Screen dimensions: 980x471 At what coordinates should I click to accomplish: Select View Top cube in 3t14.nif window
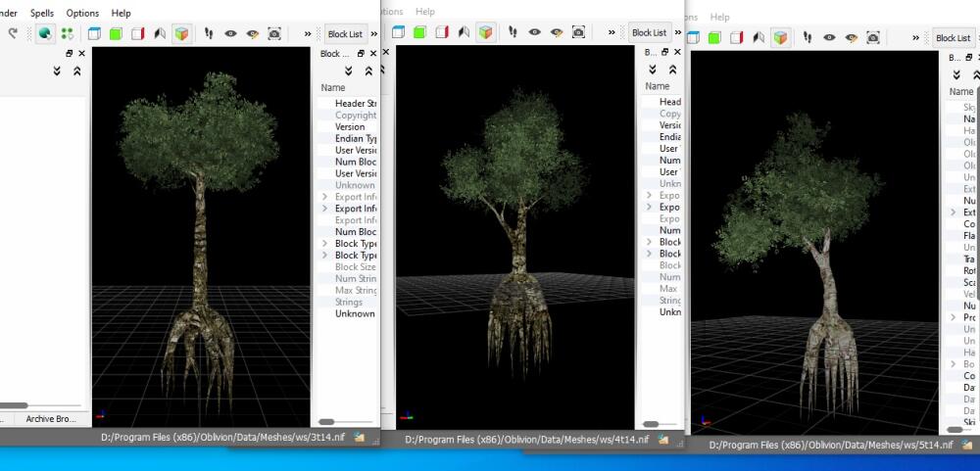tap(94, 33)
